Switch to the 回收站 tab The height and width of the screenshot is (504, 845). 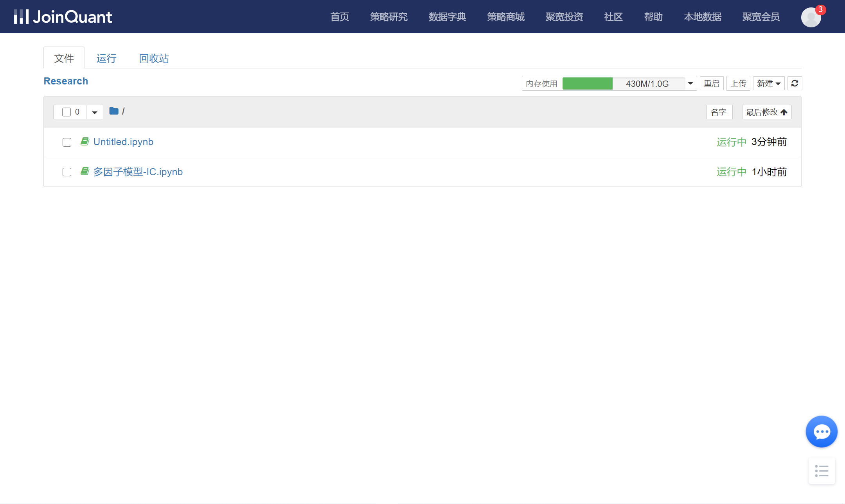click(153, 58)
